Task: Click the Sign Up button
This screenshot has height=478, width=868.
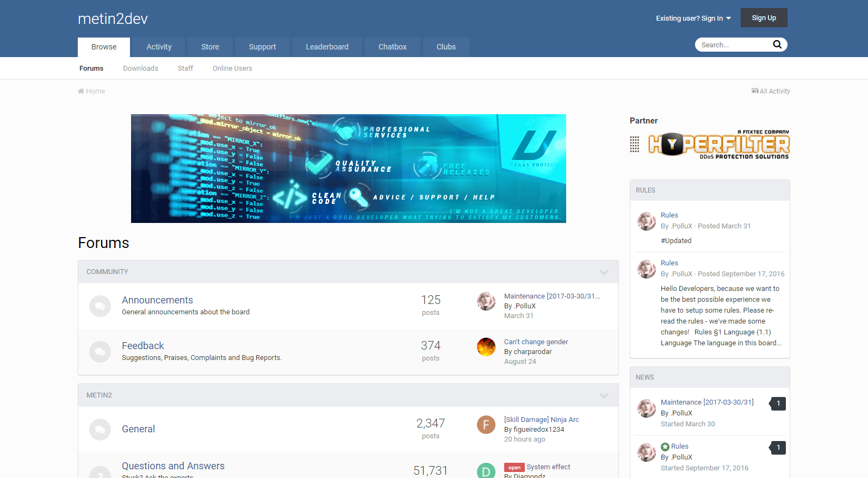Action: click(764, 18)
